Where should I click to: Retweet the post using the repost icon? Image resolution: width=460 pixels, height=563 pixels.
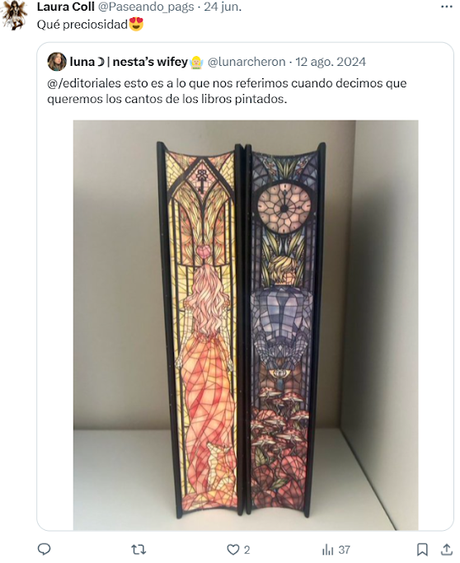coord(139,549)
